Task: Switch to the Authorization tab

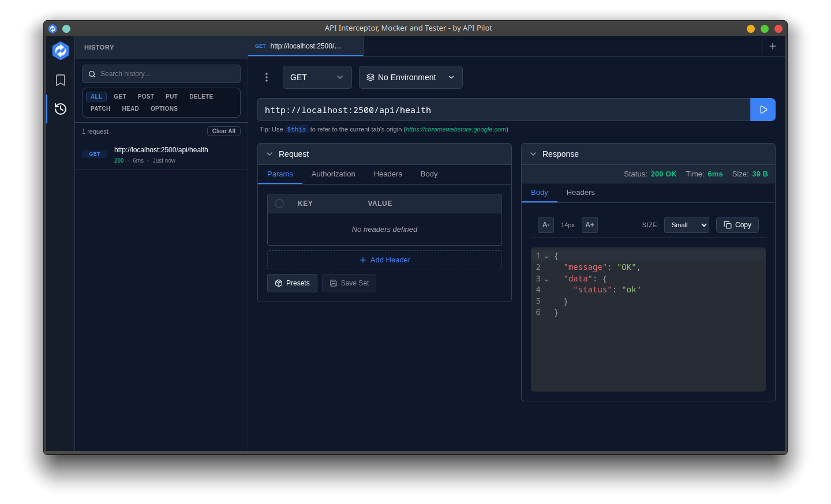Action: pyautogui.click(x=333, y=174)
